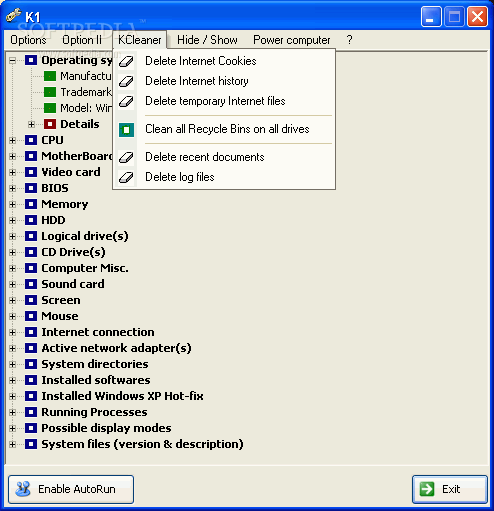
Task: Select the Sound card tree label
Action: pyautogui.click(x=73, y=284)
